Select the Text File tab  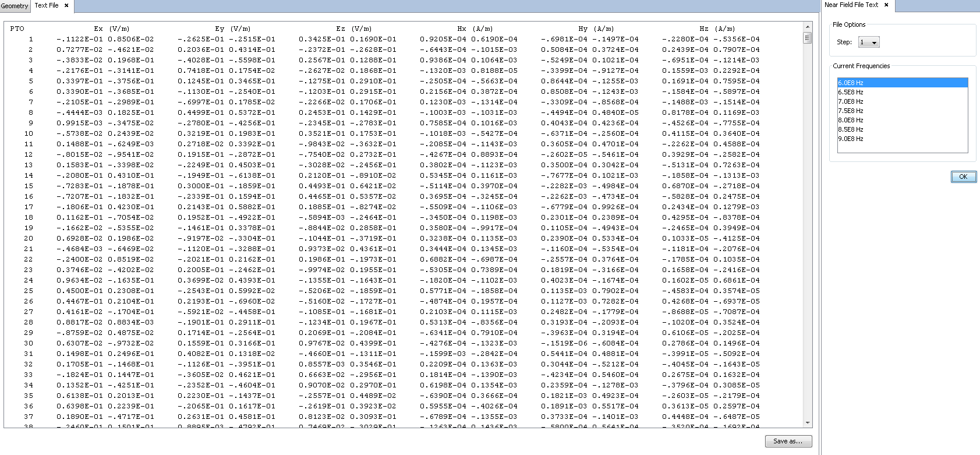tap(46, 5)
